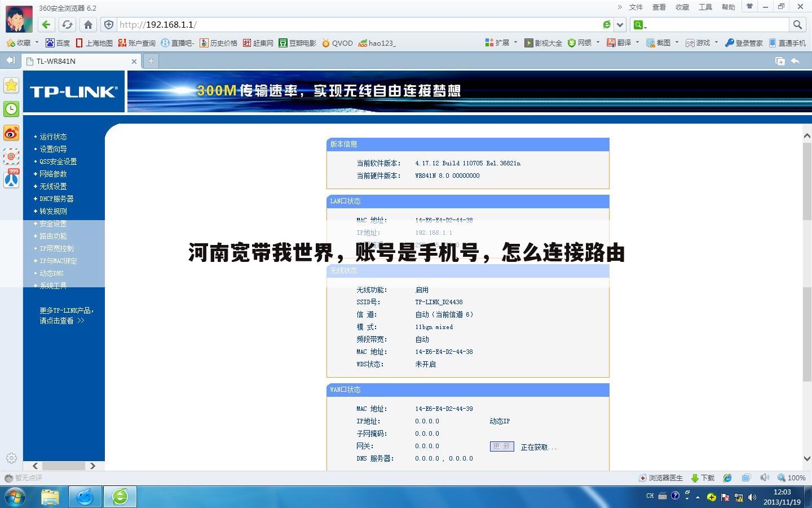This screenshot has width=812, height=508.
Task: Open the 帮助 menu
Action: pyautogui.click(x=729, y=7)
